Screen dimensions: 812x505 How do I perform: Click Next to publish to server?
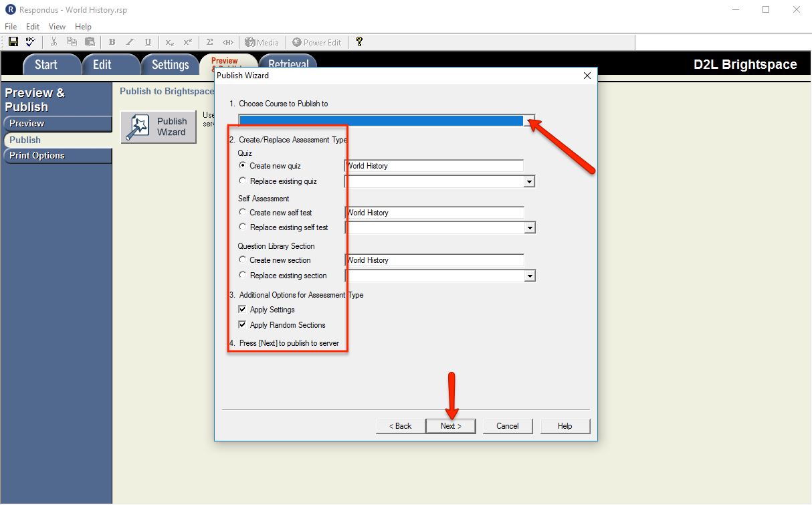451,426
